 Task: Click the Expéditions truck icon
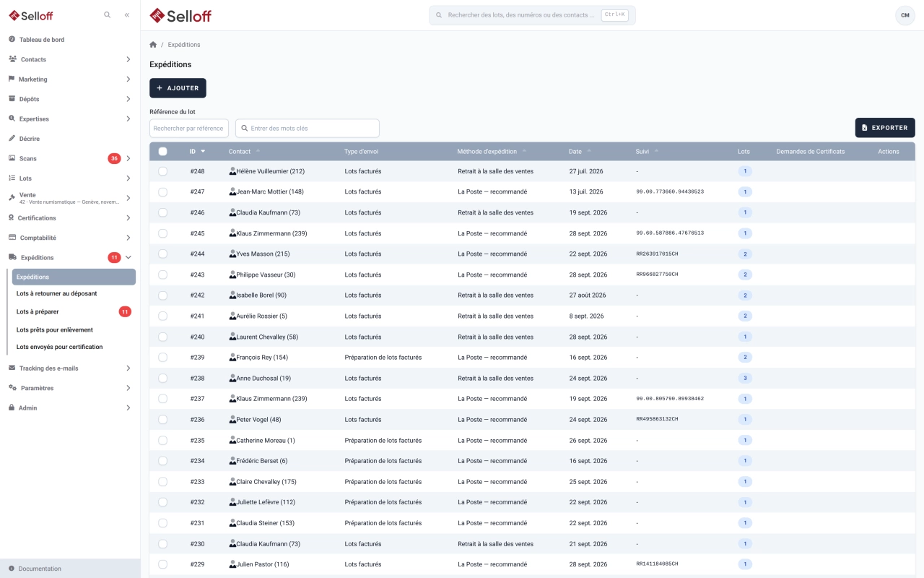12,257
